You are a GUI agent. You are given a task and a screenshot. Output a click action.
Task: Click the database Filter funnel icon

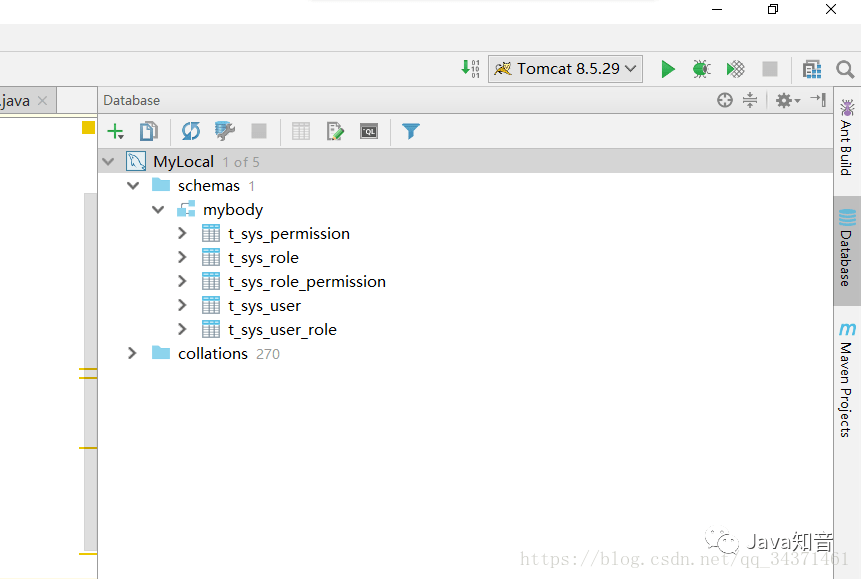pyautogui.click(x=410, y=131)
